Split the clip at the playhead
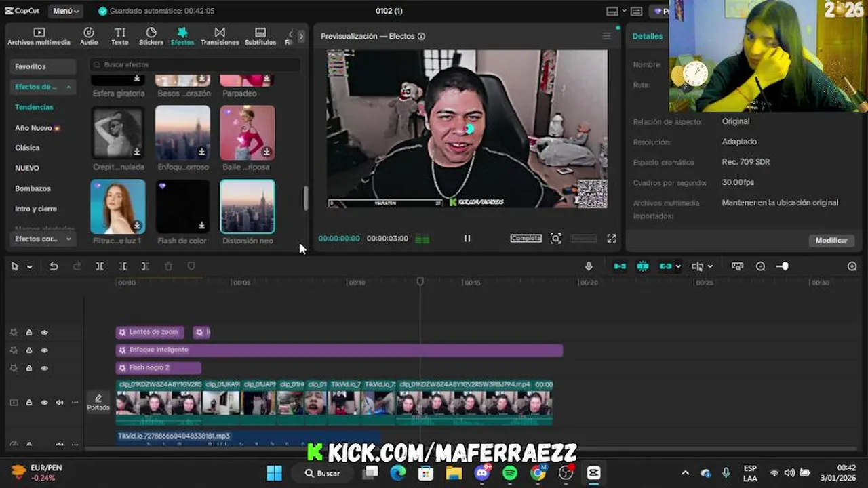The height and width of the screenshot is (488, 868). [100, 266]
